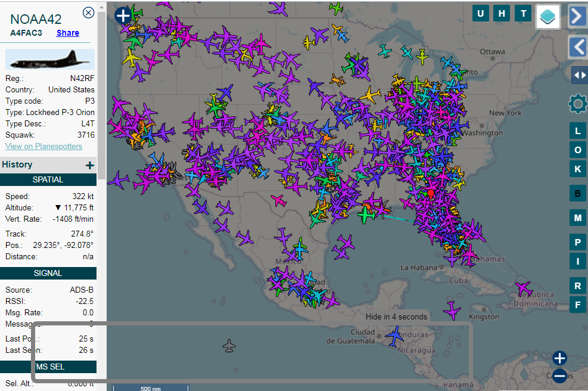Open the Share link

tap(68, 33)
